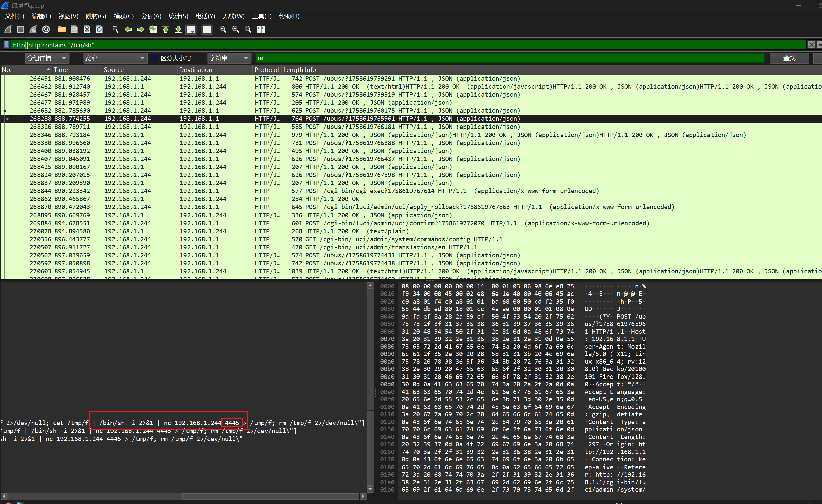Open a capture file via folder icon

tap(62, 30)
